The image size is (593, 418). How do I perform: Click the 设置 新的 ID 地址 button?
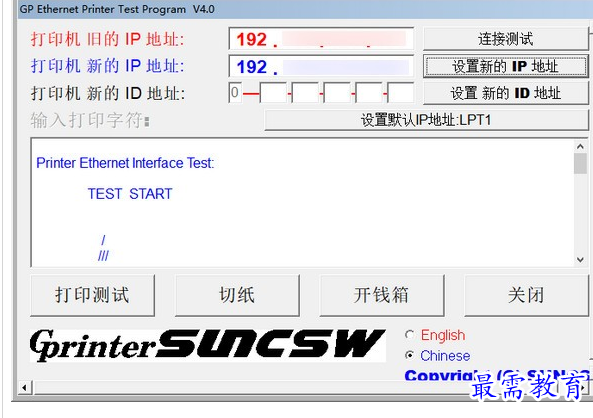[506, 93]
